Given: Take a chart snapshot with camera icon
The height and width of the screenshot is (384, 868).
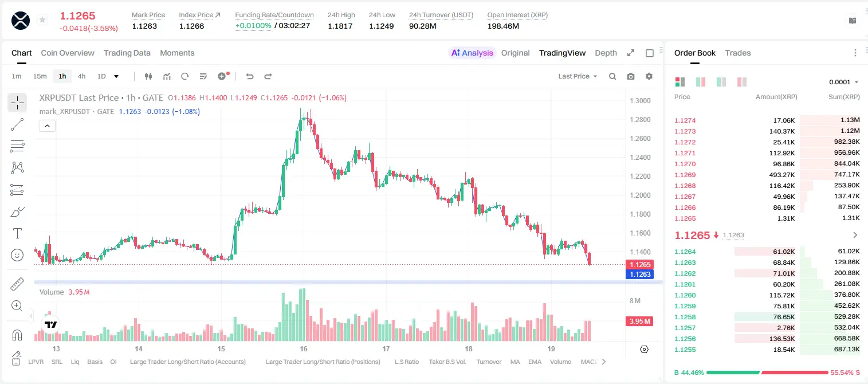Looking at the screenshot, I should point(631,76).
